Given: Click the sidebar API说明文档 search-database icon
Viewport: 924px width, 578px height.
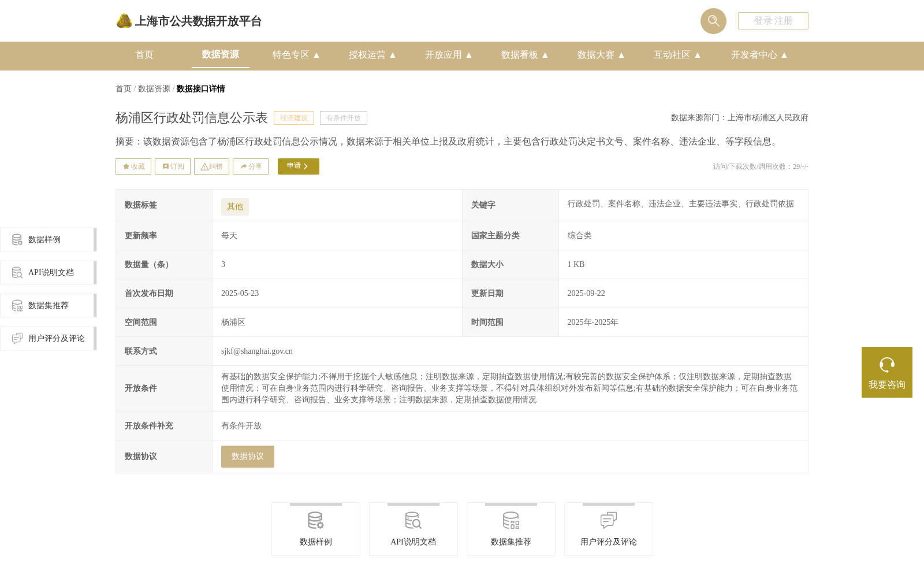Looking at the screenshot, I should click(17, 272).
